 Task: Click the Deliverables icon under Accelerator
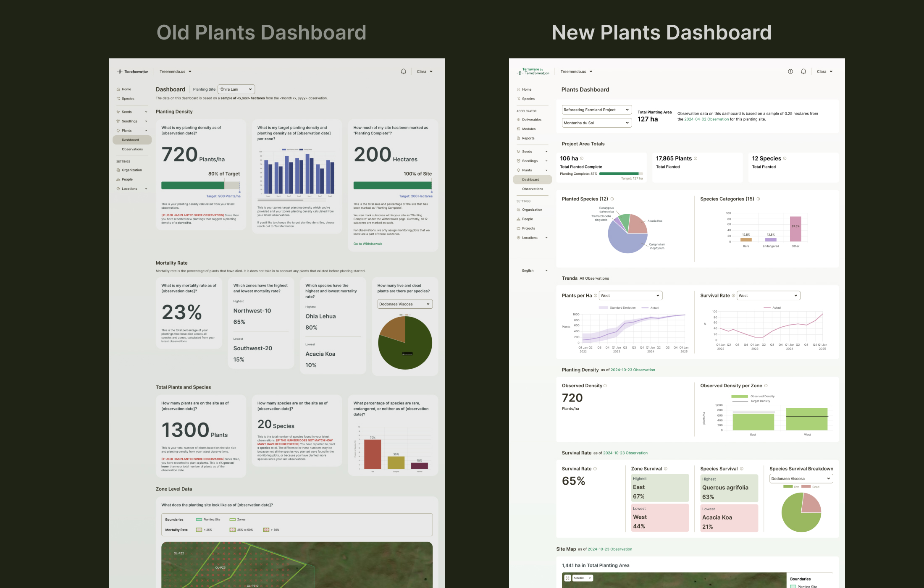(518, 119)
